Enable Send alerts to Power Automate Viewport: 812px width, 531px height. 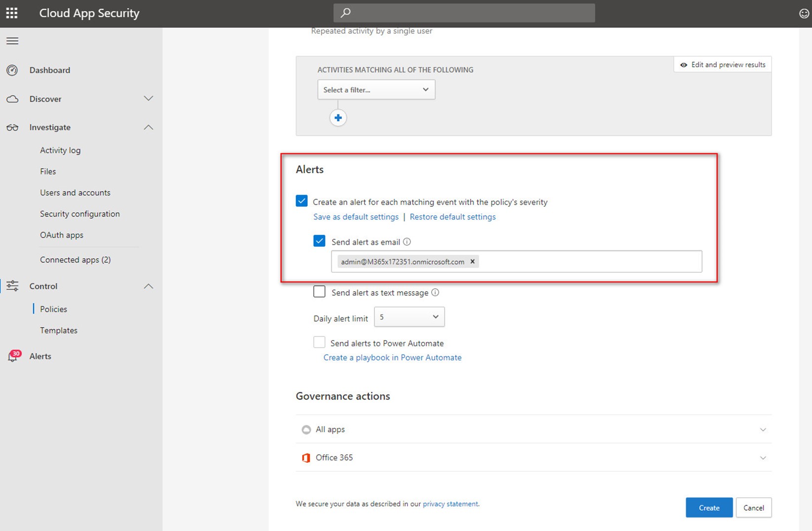click(320, 342)
